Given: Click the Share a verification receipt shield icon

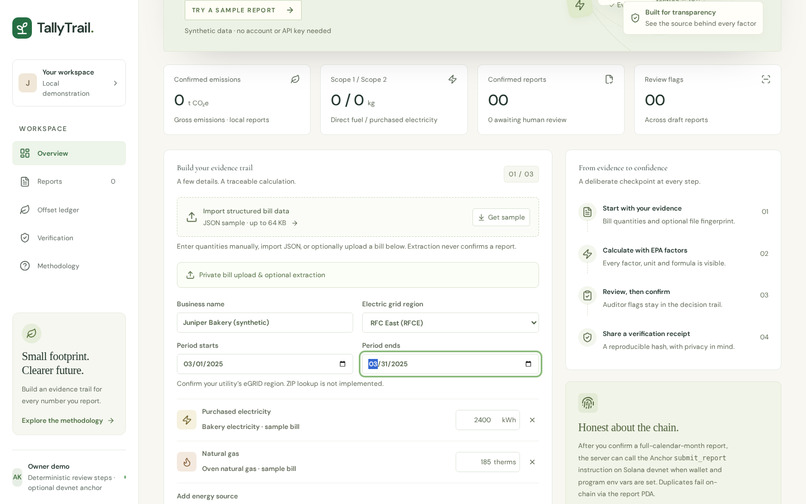Looking at the screenshot, I should pos(587,337).
